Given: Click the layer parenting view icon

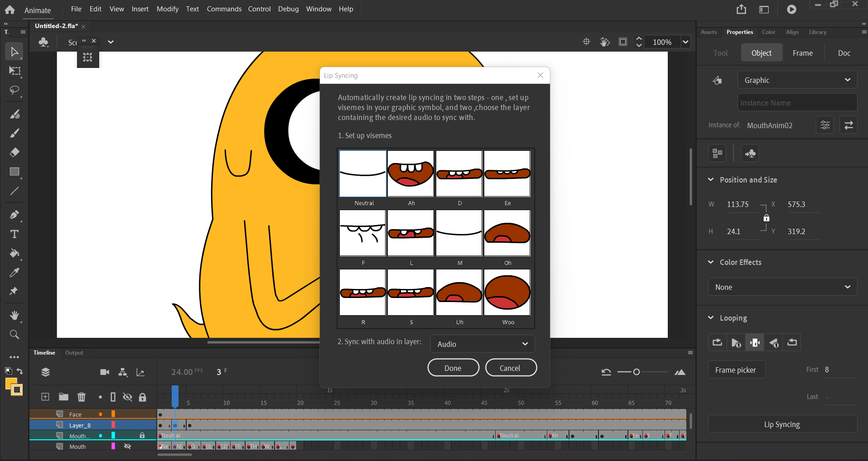Looking at the screenshot, I should point(123,372).
